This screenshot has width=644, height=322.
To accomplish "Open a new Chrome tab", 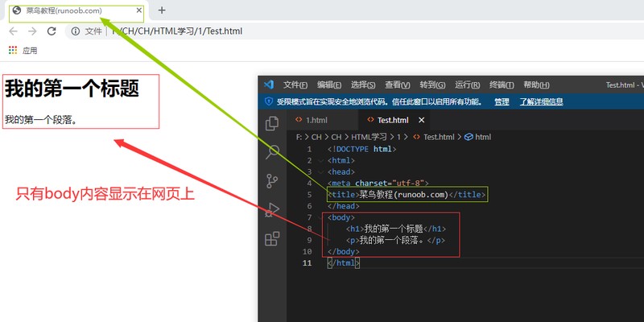I will (x=162, y=10).
